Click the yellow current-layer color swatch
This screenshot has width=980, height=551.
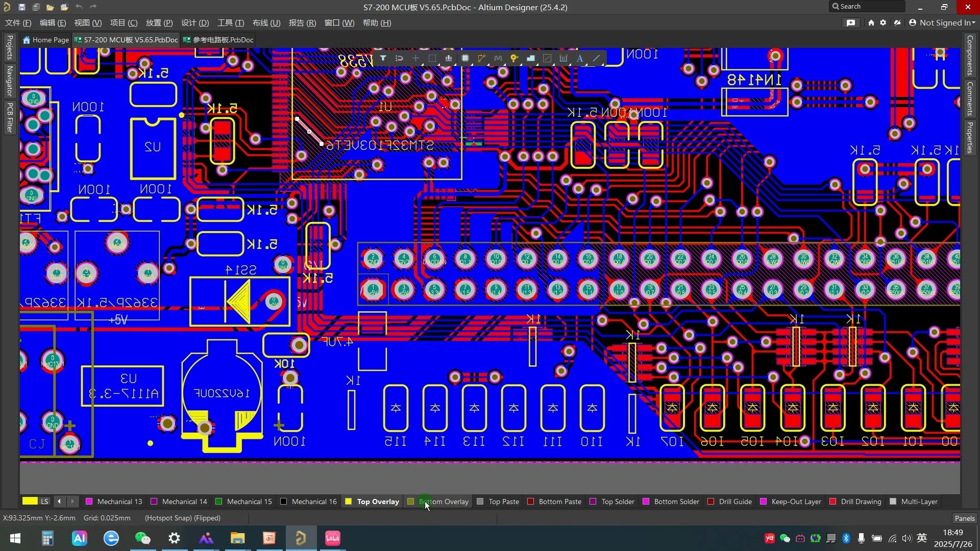pyautogui.click(x=30, y=502)
